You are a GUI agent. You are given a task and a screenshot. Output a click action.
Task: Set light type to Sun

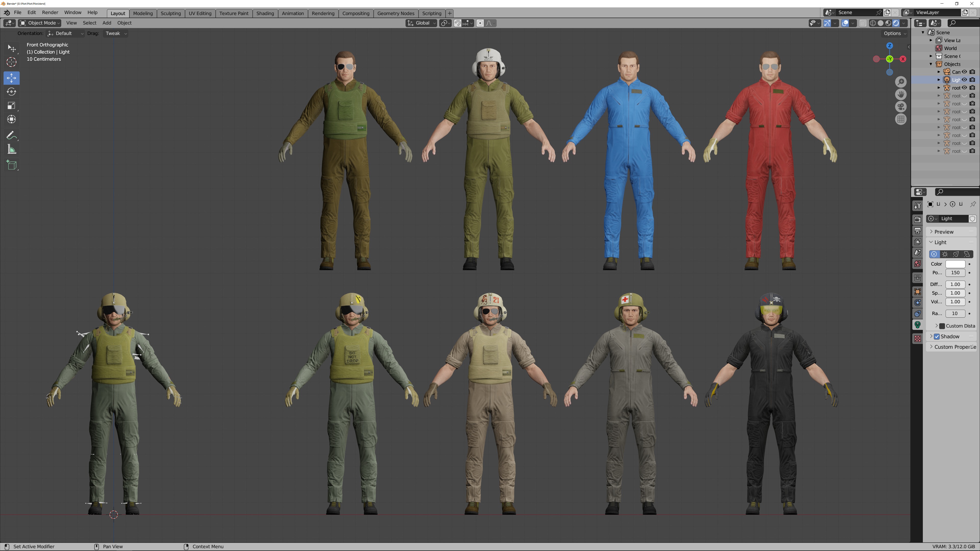(x=945, y=254)
